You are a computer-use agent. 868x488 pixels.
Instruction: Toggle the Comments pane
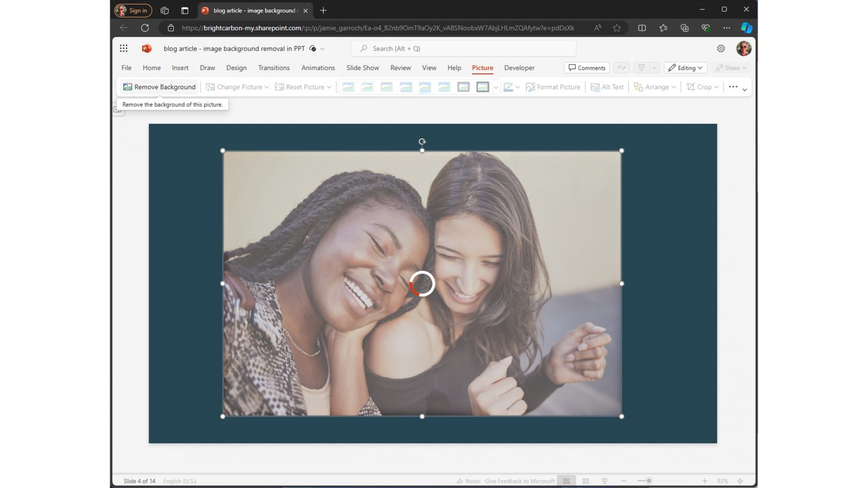pyautogui.click(x=587, y=67)
